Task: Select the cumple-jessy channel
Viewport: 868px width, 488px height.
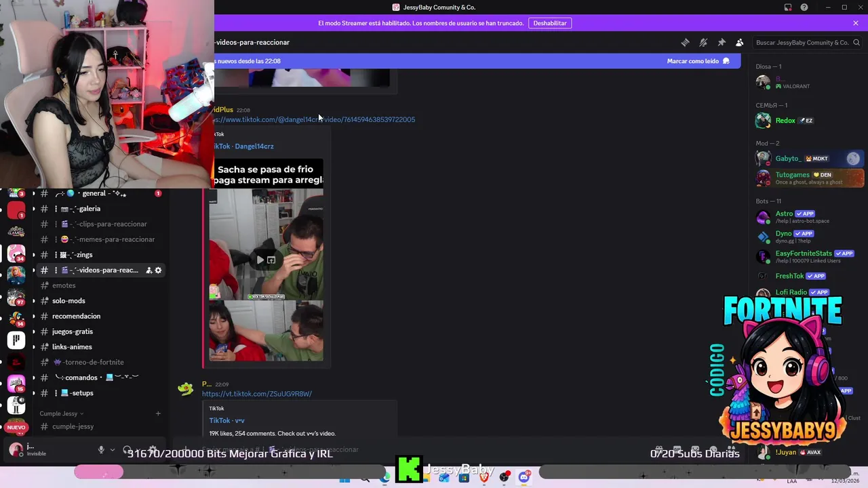Action: (98, 426)
